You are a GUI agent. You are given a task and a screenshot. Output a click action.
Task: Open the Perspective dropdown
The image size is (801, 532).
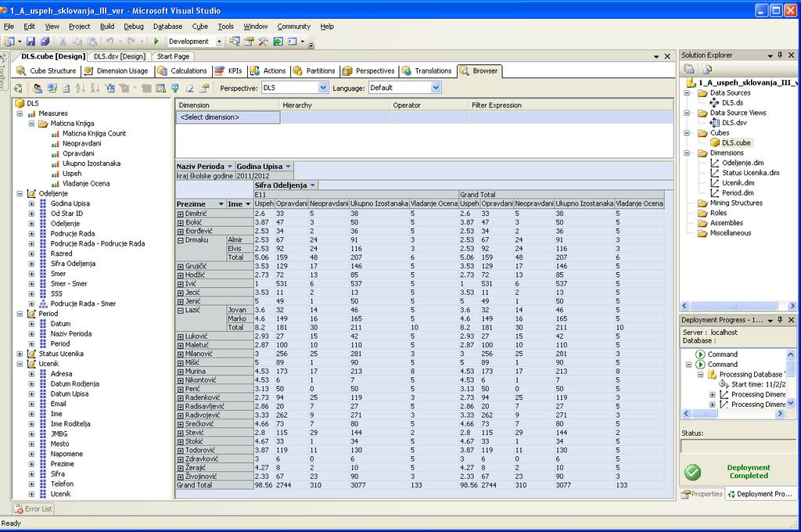point(323,88)
